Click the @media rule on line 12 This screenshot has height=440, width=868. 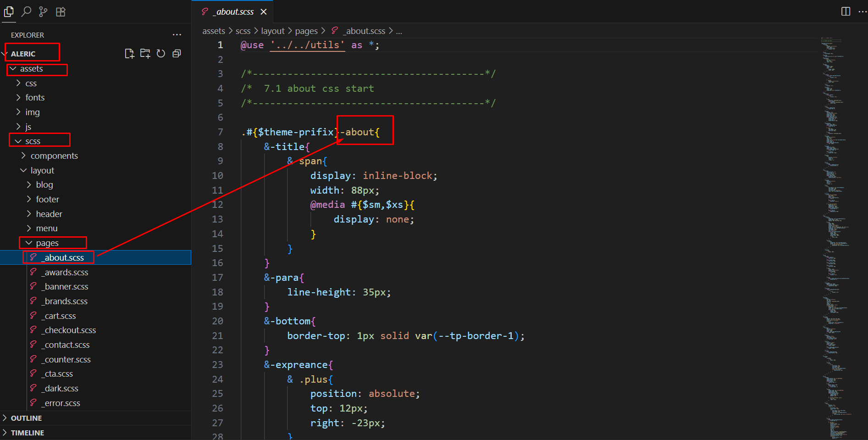coord(362,205)
